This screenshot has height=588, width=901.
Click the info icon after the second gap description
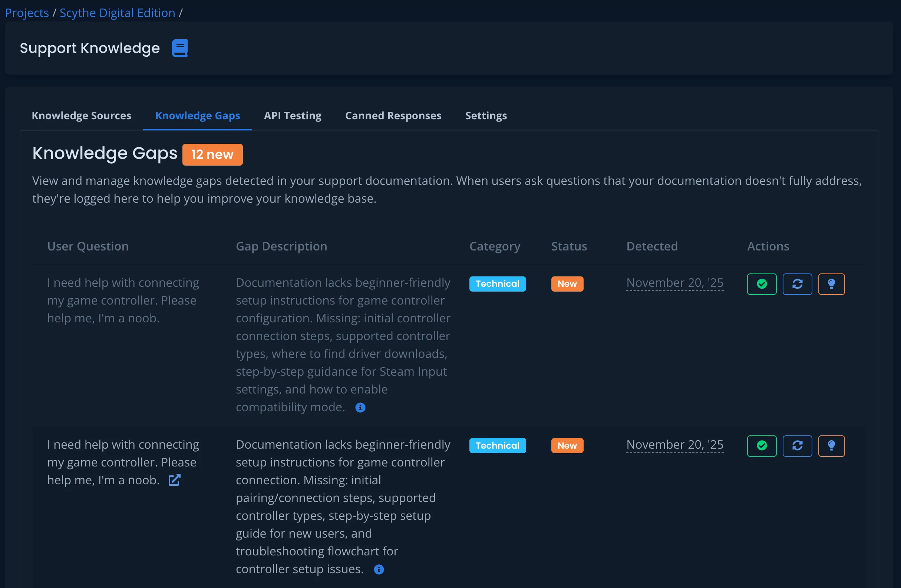(379, 569)
